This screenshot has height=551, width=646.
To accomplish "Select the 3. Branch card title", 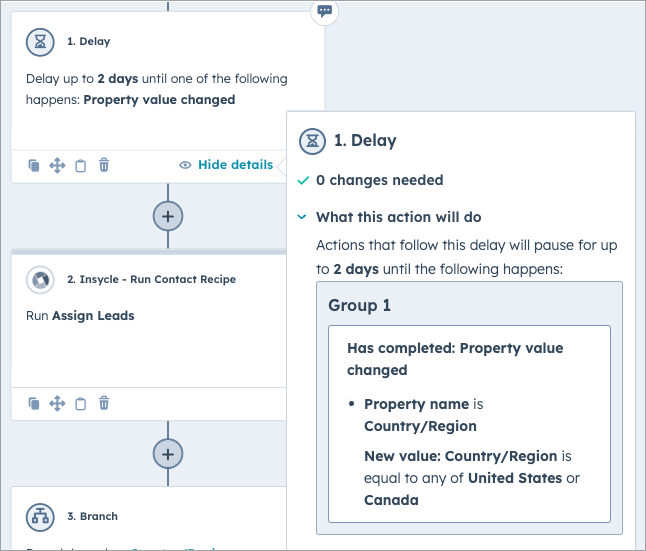I will [93, 516].
